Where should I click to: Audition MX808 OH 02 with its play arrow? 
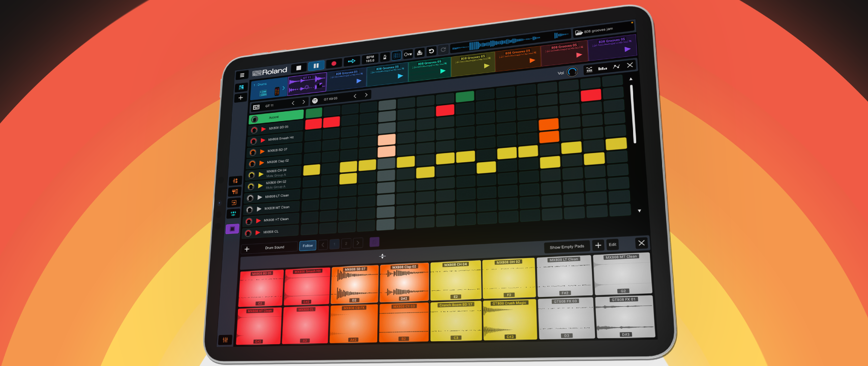pyautogui.click(x=260, y=186)
